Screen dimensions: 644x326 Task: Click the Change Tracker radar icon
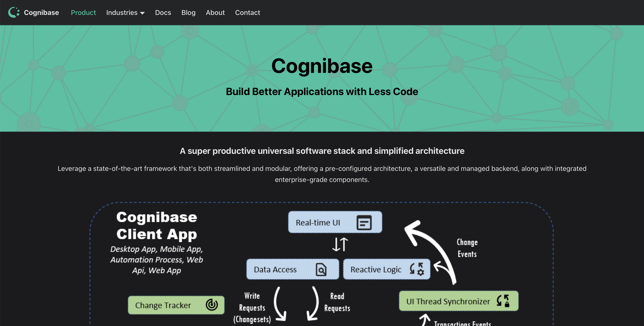pos(211,305)
